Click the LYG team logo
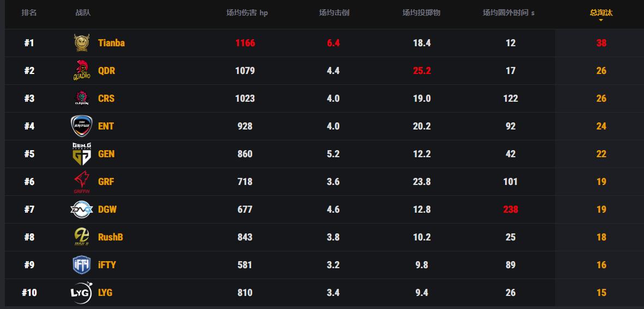Screen dimensions: 644x309 click(82, 293)
